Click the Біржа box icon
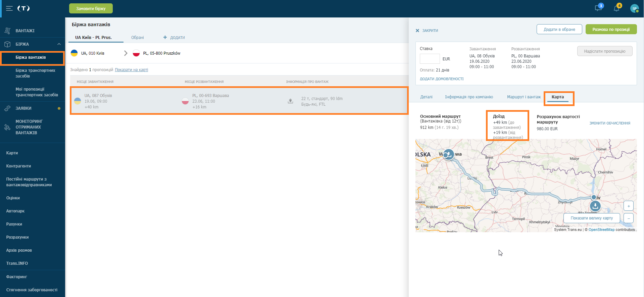This screenshot has height=297, width=644. coord(7,44)
